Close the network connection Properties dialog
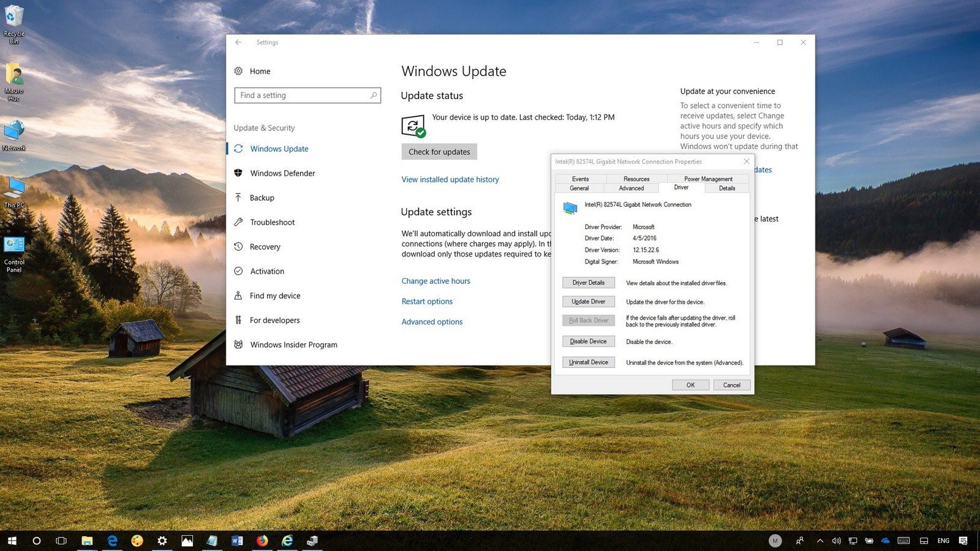Viewport: 980px width, 551px height. tap(747, 162)
